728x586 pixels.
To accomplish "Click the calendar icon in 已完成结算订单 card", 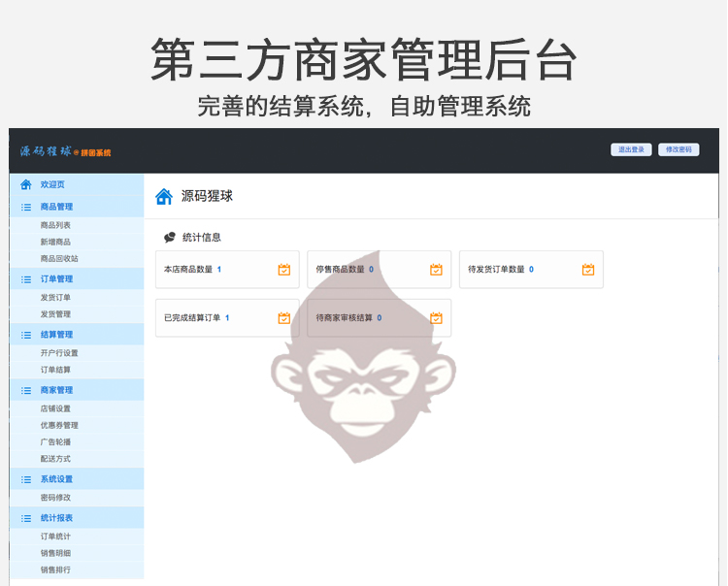I will click(284, 318).
